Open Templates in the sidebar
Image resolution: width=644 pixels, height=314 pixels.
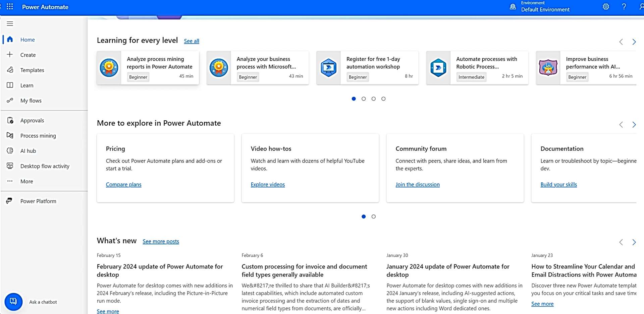32,70
